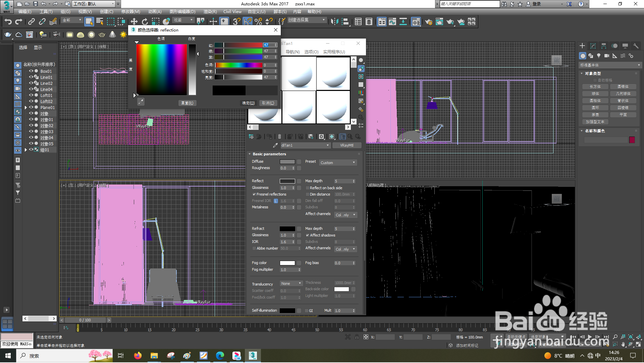Click the Reflect color swatch
The width and height of the screenshot is (644, 363).
[287, 181]
